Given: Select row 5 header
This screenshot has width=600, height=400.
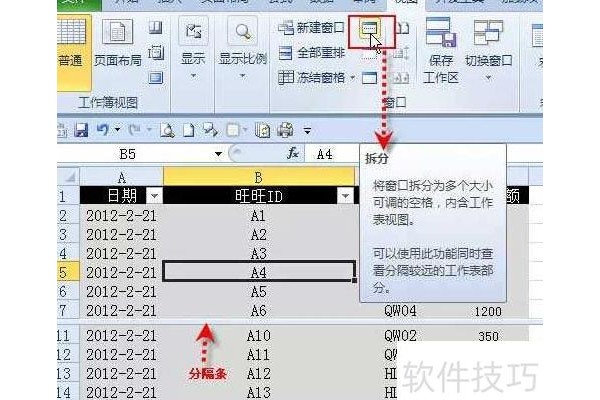Looking at the screenshot, I should (x=68, y=273).
